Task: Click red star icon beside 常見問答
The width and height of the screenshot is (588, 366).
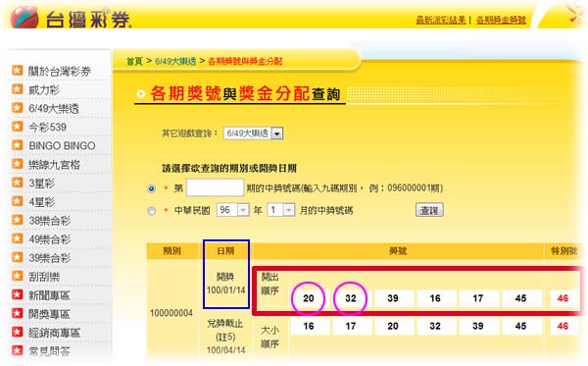Action: (x=18, y=350)
